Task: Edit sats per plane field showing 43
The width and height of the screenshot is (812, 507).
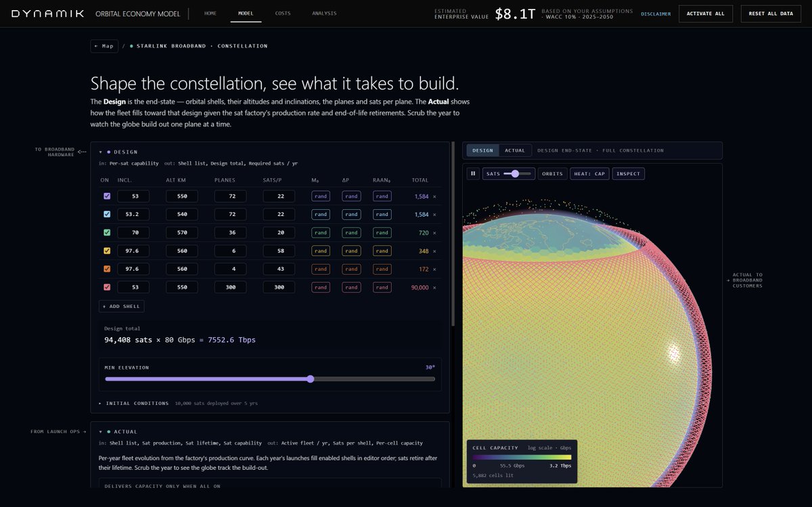Action: [x=279, y=269]
